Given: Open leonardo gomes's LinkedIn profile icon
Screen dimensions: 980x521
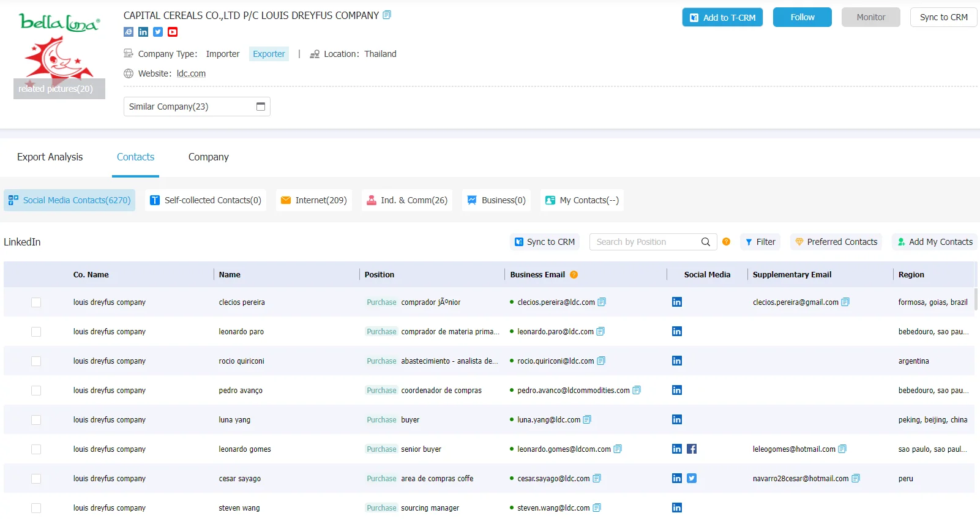Looking at the screenshot, I should pos(677,449).
